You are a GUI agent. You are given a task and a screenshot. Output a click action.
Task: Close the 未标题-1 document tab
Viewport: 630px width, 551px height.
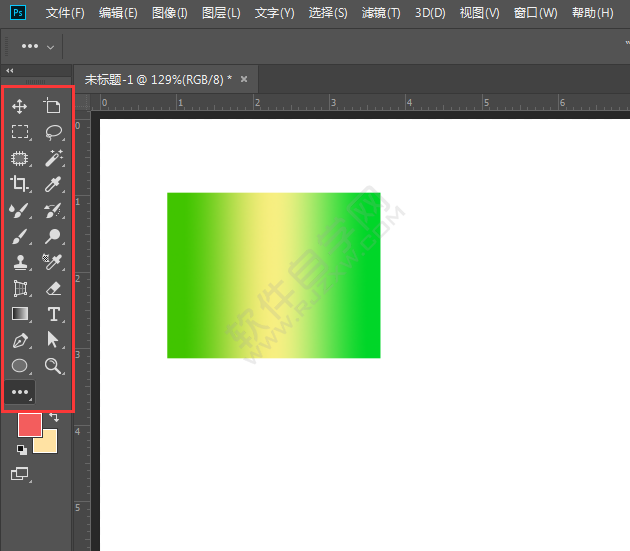tap(243, 78)
